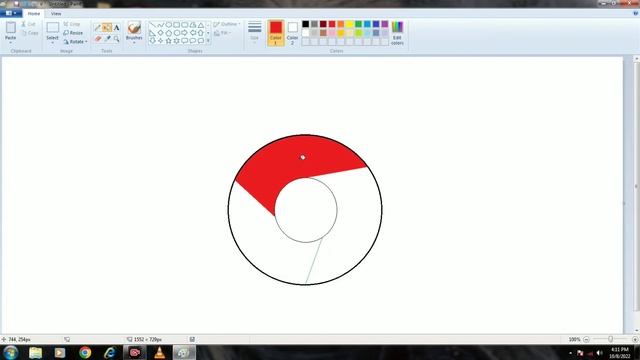This screenshot has width=640, height=360.
Task: Click the Brushes tool icon
Action: (134, 28)
